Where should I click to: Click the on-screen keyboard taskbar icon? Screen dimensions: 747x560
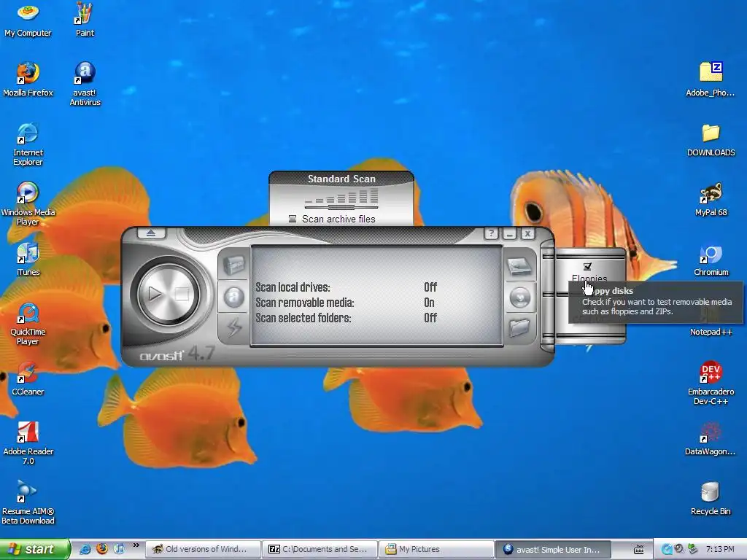point(639,550)
